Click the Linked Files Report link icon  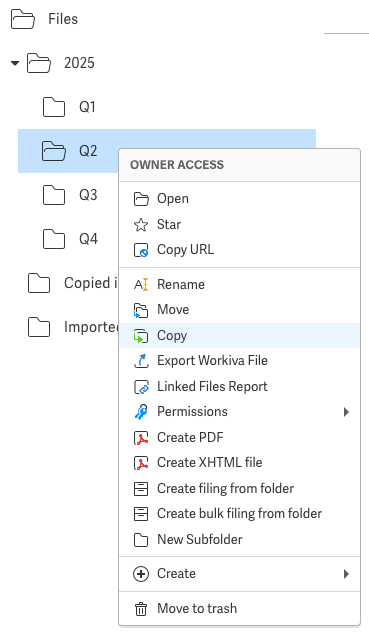click(x=141, y=387)
